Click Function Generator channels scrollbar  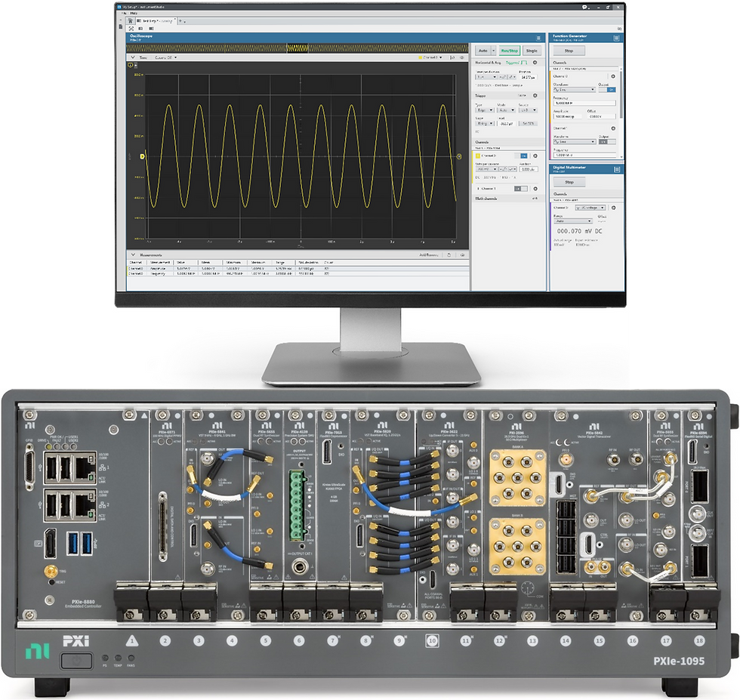click(621, 94)
